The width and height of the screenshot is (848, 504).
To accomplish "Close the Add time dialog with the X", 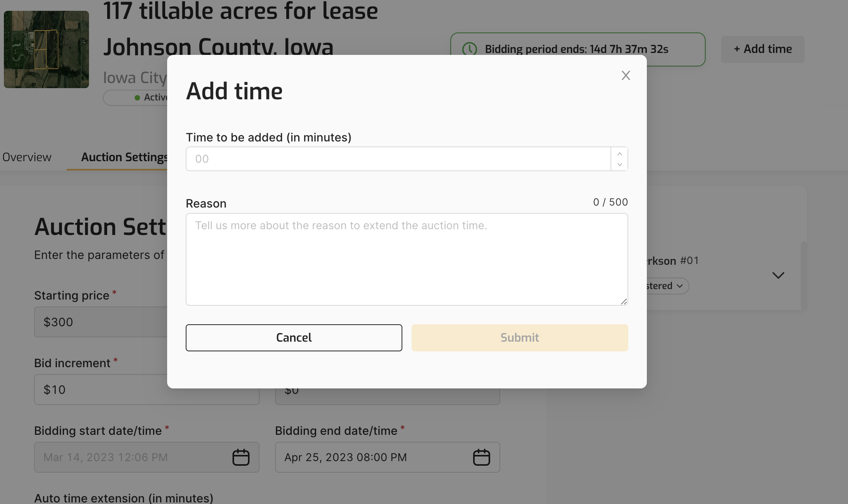I will (626, 75).
